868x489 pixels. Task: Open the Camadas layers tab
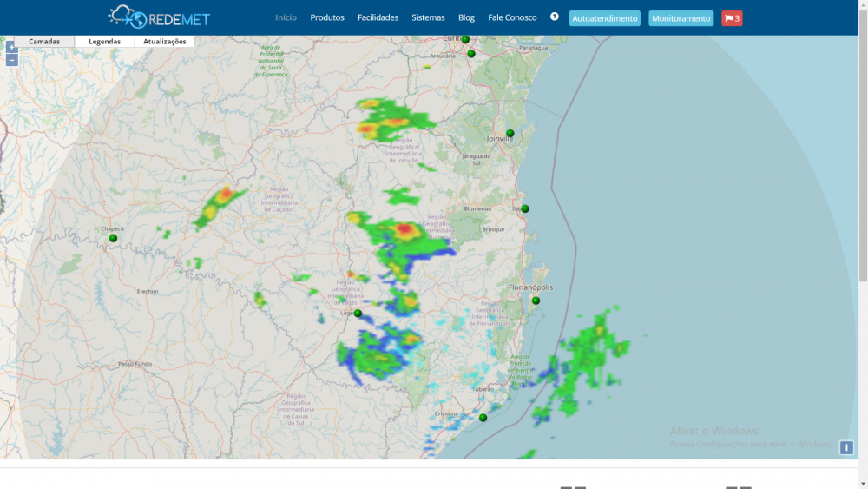click(x=44, y=41)
